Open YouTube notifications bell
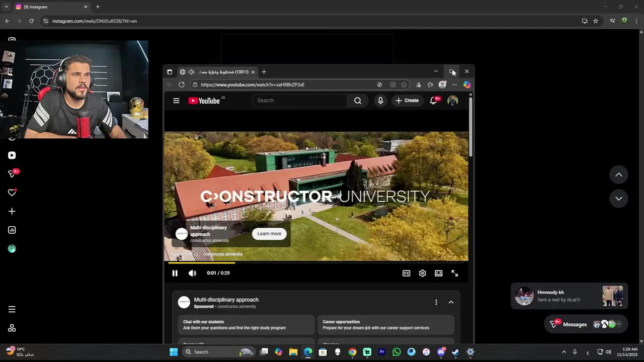Screen dimensions: 644x362 (434, 101)
